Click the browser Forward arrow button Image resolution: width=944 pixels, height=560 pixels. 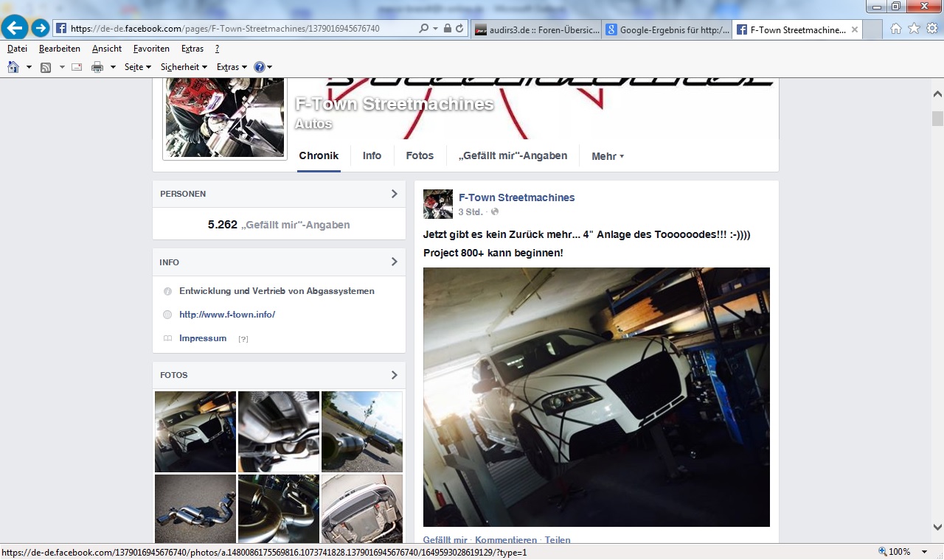coord(40,28)
